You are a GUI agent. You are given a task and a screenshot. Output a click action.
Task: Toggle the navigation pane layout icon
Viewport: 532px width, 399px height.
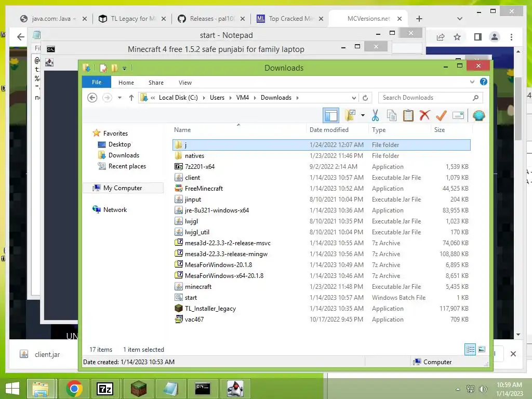(x=331, y=115)
